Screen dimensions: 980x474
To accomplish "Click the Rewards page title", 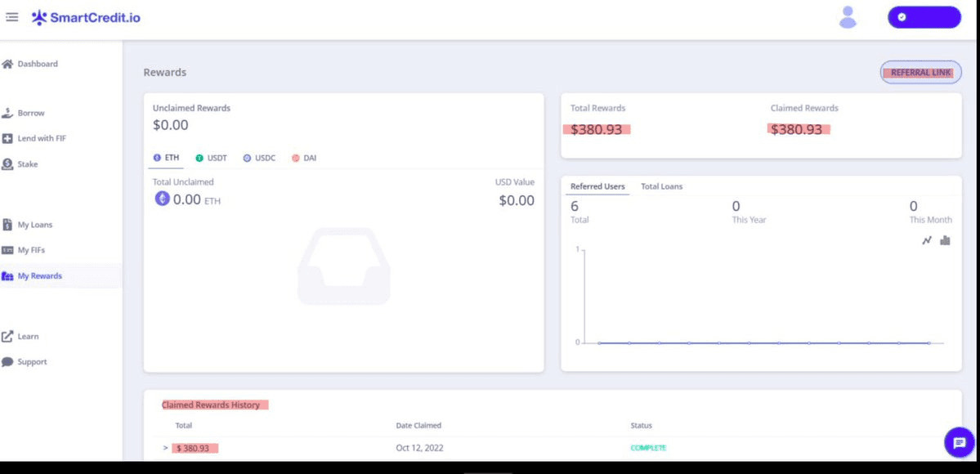I will click(x=165, y=72).
